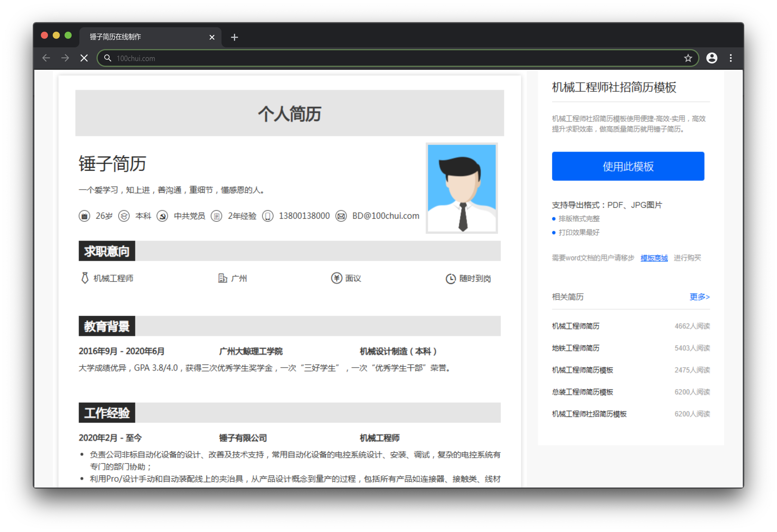Click the clock icon beside 随时到岗
The width and height of the screenshot is (777, 532).
pos(451,279)
